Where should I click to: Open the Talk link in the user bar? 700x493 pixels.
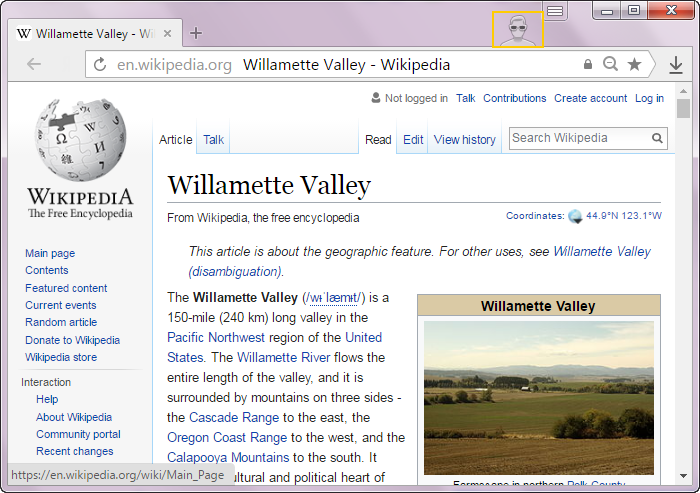[x=465, y=98]
